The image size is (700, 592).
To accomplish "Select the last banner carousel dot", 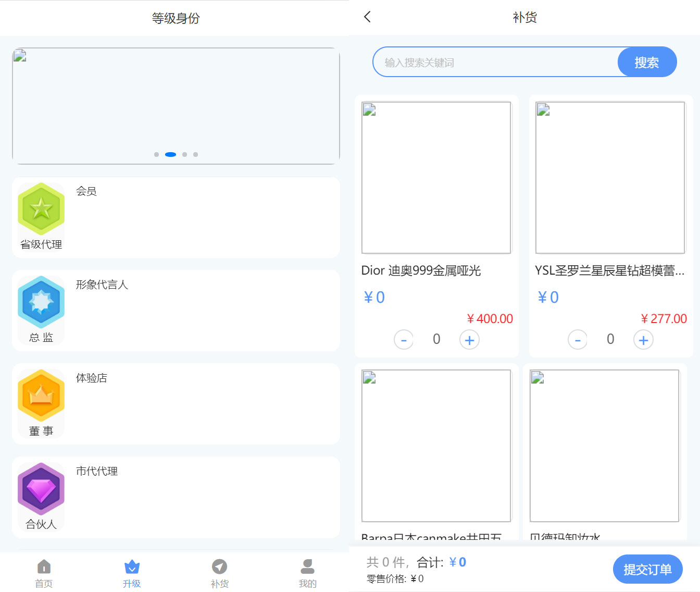I will tap(196, 155).
